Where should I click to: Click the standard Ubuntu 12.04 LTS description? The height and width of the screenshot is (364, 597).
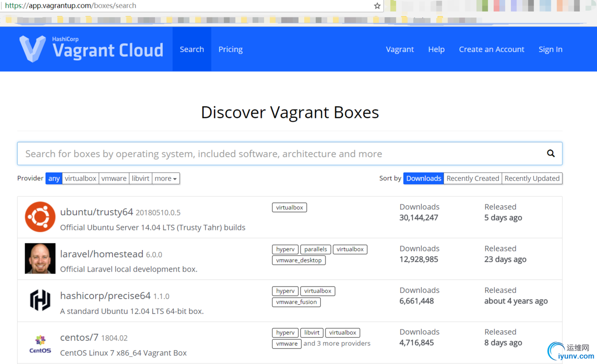pyautogui.click(x=132, y=311)
